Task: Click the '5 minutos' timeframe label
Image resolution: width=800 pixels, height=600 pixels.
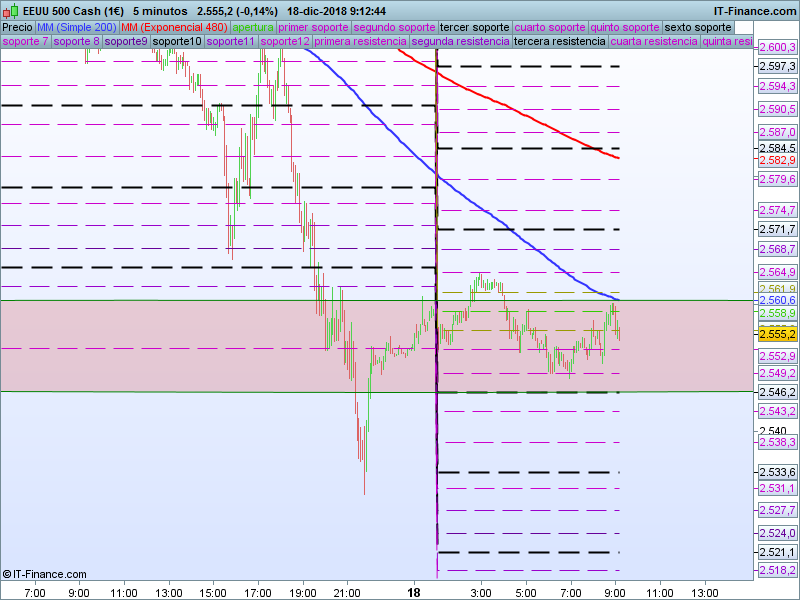Action: (x=160, y=11)
